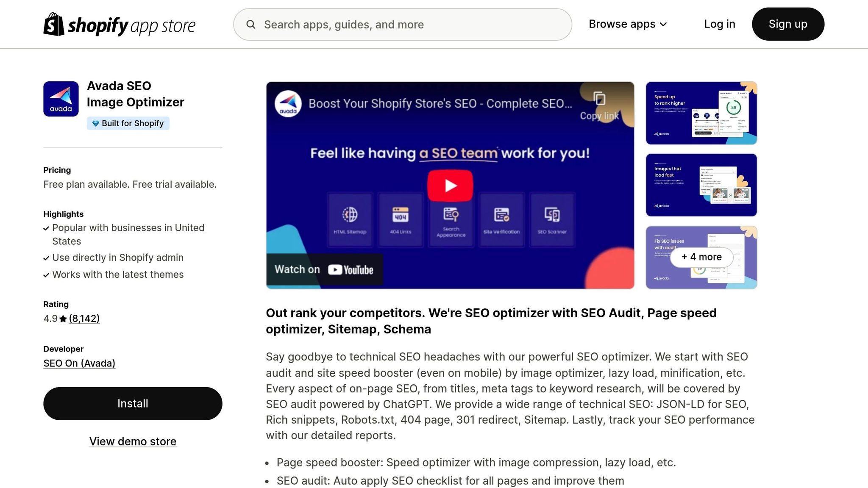Image resolution: width=868 pixels, height=488 pixels.
Task: Open the 8,142 reviews link
Action: [x=84, y=319]
